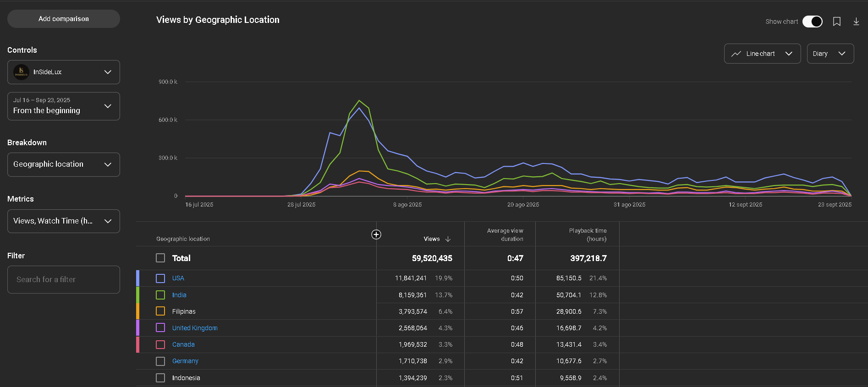The height and width of the screenshot is (387, 868).
Task: Tick the USA row checkbox
Action: 160,278
